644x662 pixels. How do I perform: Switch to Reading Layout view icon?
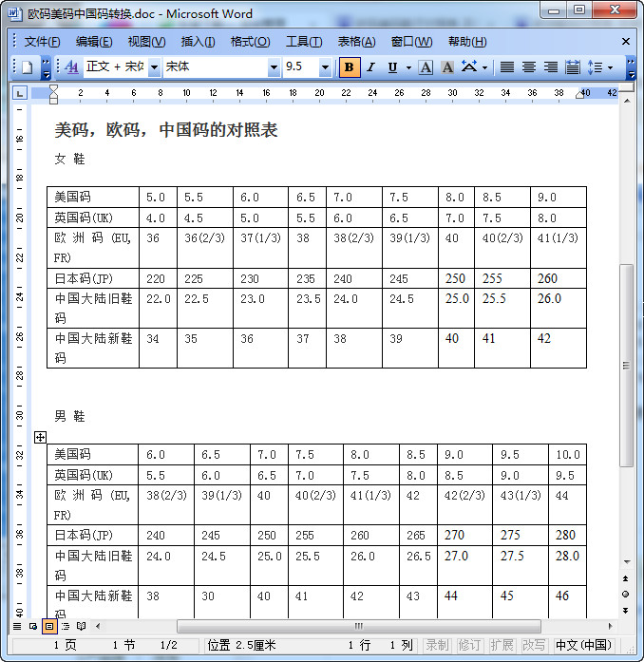(x=81, y=626)
